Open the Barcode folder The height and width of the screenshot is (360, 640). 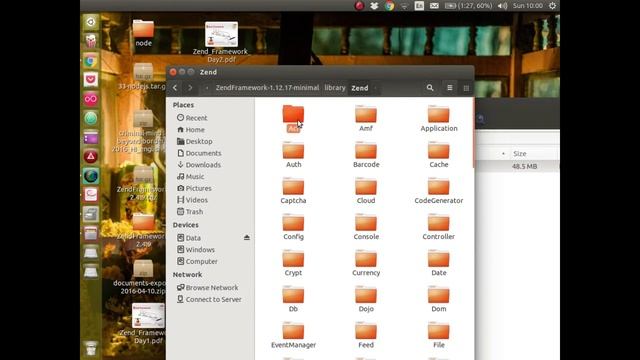click(x=366, y=155)
